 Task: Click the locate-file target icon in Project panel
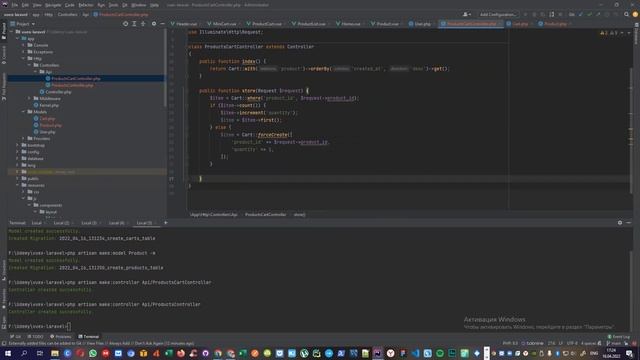tap(125, 24)
